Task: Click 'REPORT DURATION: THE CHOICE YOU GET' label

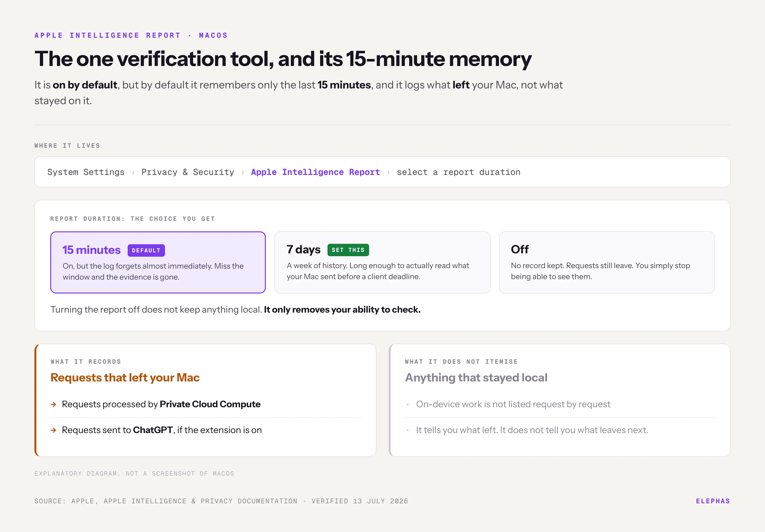Action: pyautogui.click(x=133, y=219)
